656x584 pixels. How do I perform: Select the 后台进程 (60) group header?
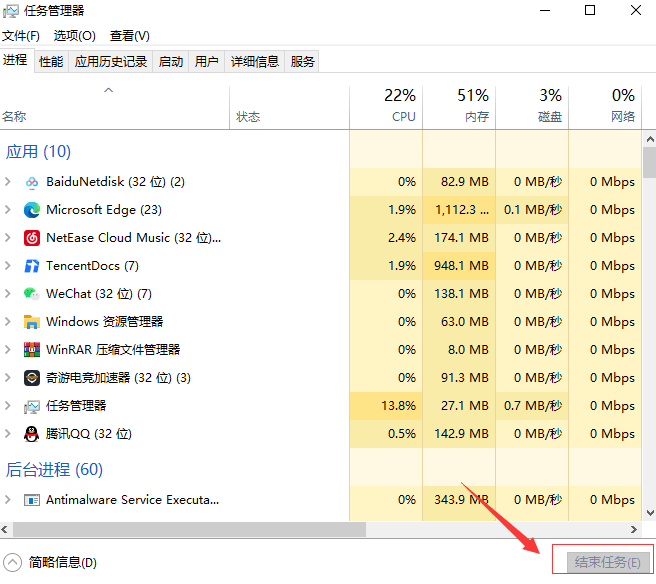(54, 470)
